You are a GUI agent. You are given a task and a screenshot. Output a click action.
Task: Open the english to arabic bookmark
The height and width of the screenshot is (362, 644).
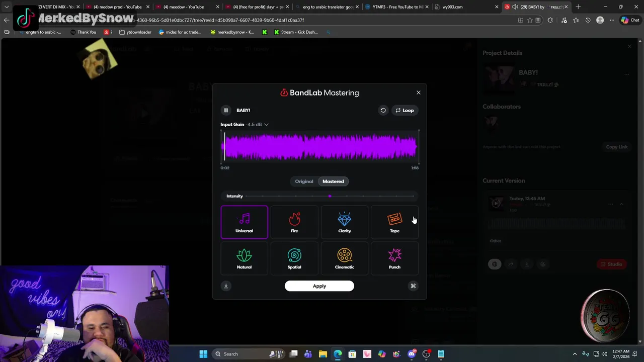click(40, 32)
